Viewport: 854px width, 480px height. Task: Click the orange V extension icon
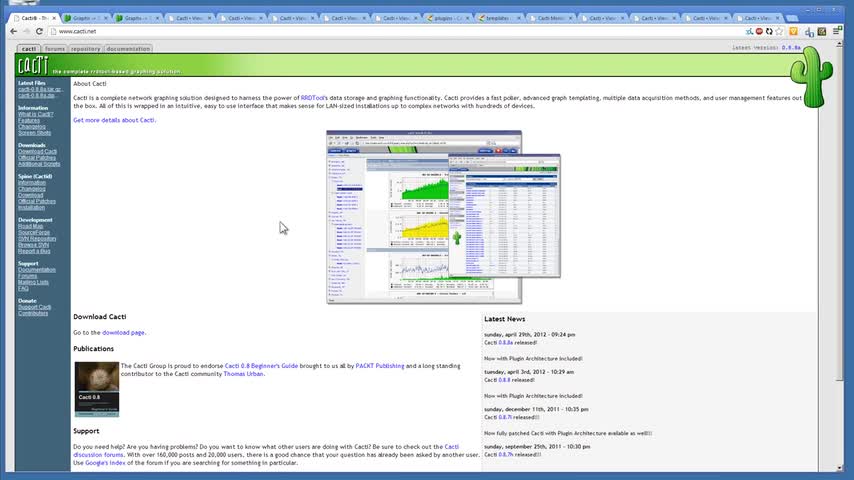coord(794,32)
